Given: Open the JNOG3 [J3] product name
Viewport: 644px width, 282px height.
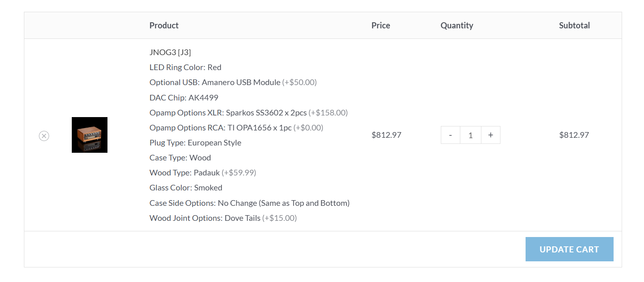Looking at the screenshot, I should 170,52.
